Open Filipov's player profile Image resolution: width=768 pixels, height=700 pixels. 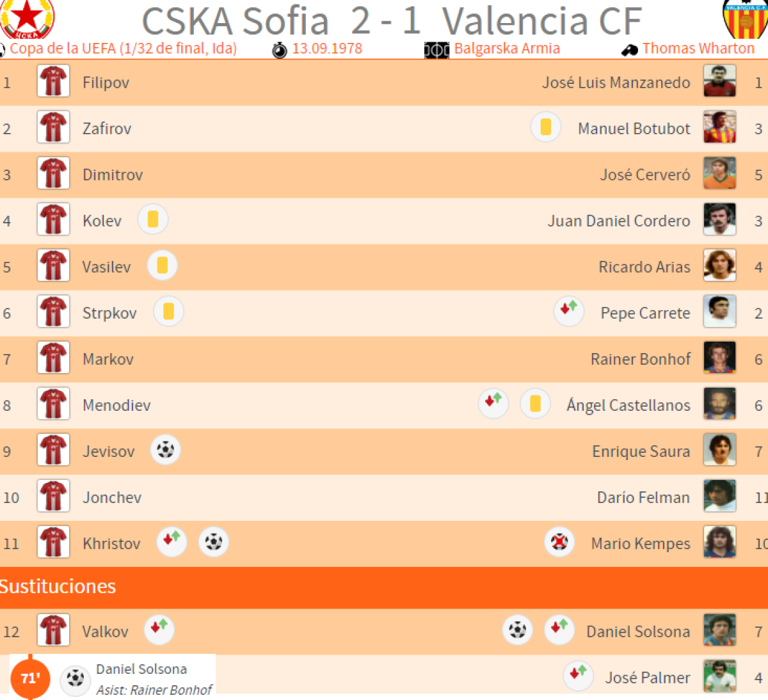click(x=106, y=83)
